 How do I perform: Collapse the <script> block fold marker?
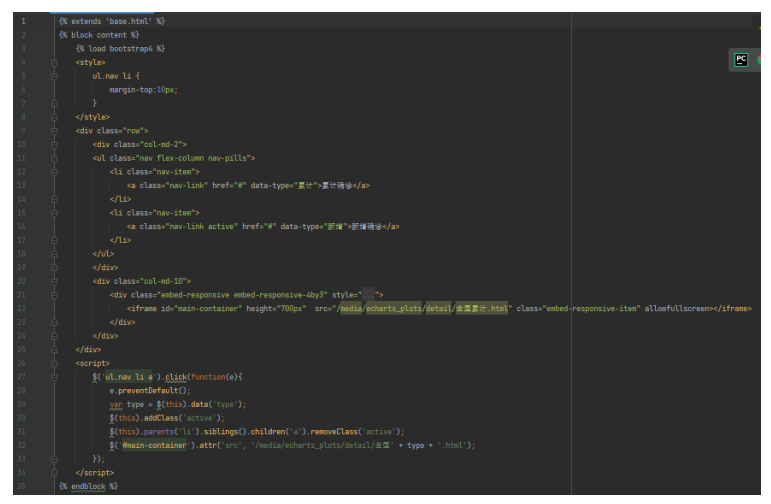[x=55, y=364]
